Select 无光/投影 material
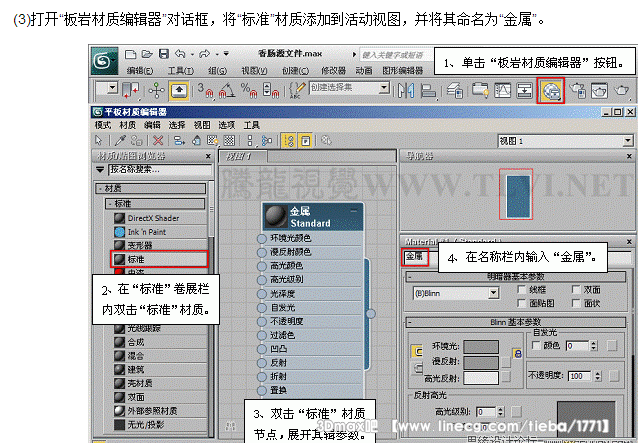Viewport: 638px width, 443px height. pyautogui.click(x=160, y=425)
